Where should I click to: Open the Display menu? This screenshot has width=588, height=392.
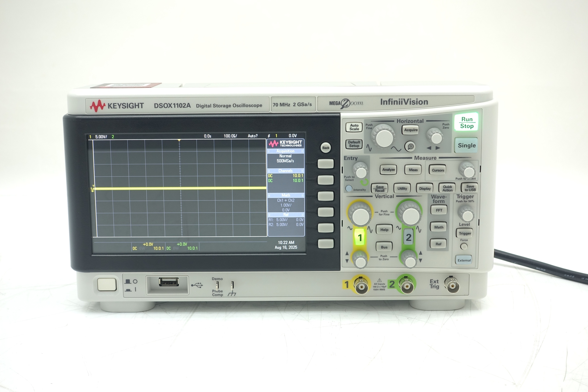pyautogui.click(x=425, y=188)
